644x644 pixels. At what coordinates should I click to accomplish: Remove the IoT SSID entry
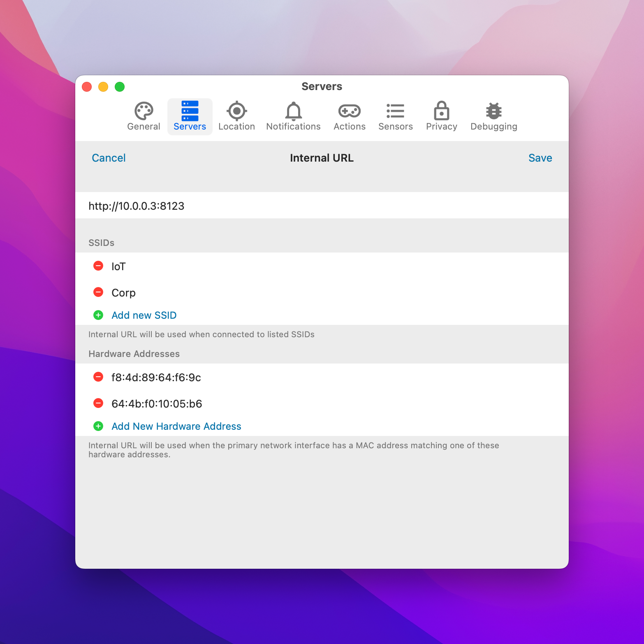point(98,266)
